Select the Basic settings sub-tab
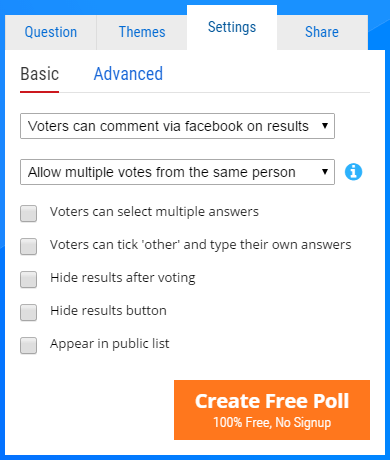 [x=40, y=74]
